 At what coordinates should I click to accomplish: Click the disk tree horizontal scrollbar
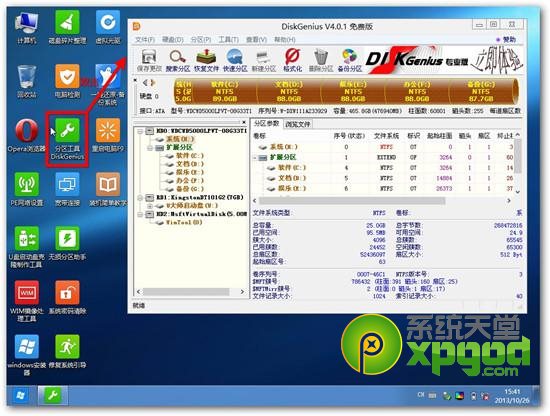[x=186, y=292]
